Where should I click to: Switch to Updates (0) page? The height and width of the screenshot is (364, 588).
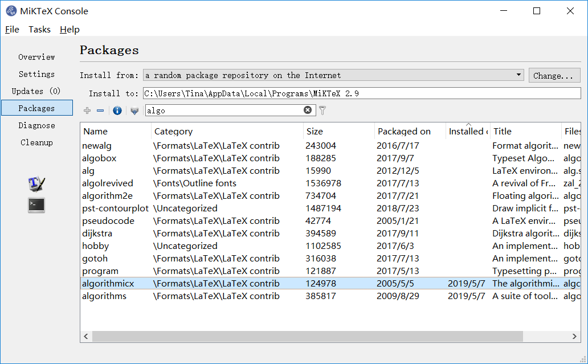(x=36, y=91)
